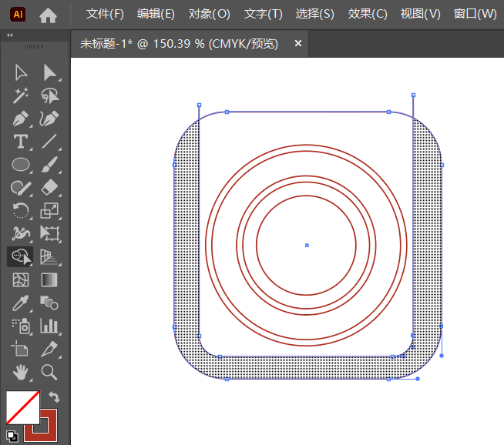Screen dimensions: 504x445
Task: Open the 对象(O) menu
Action: [x=210, y=14]
